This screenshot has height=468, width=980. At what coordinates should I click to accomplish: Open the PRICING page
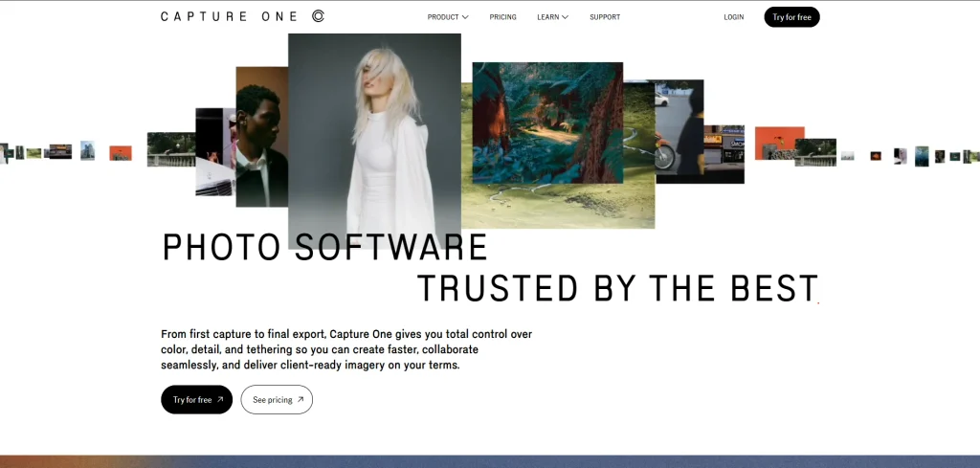coord(502,17)
